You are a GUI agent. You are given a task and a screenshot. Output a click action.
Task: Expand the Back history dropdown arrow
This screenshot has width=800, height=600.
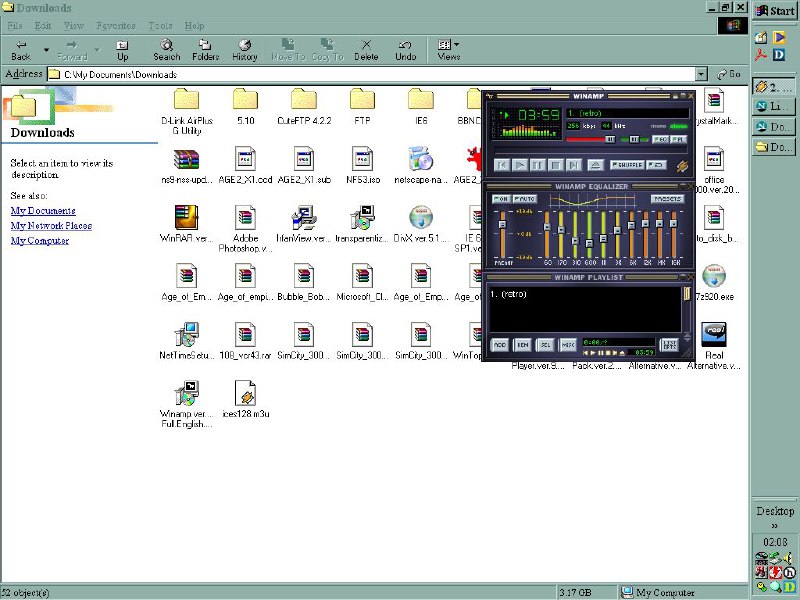46,50
